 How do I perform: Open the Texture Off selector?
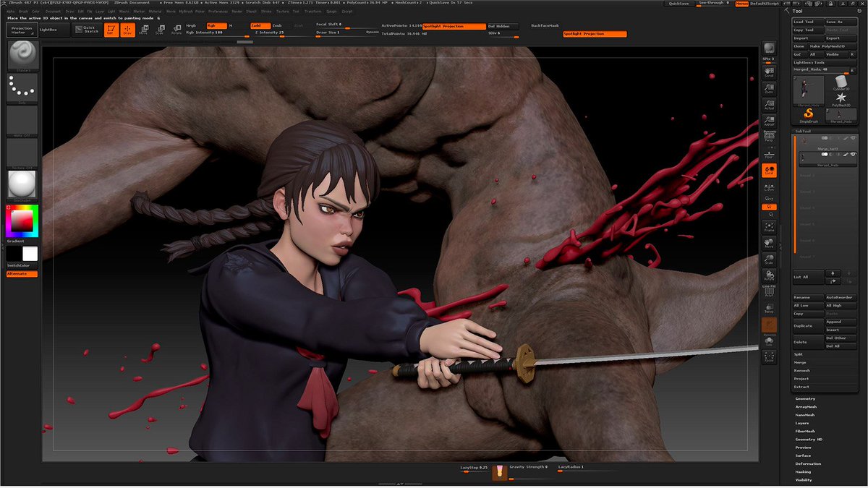click(x=22, y=153)
